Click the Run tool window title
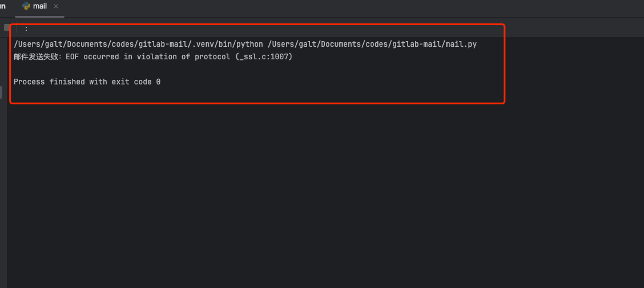 pos(2,6)
